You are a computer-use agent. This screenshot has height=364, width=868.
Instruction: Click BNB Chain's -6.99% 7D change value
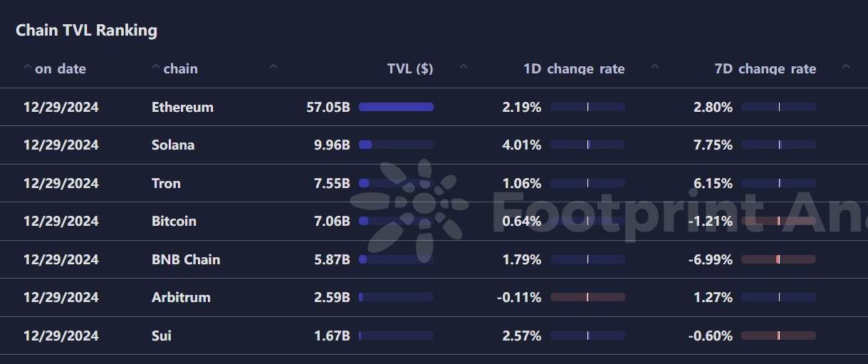pos(710,259)
